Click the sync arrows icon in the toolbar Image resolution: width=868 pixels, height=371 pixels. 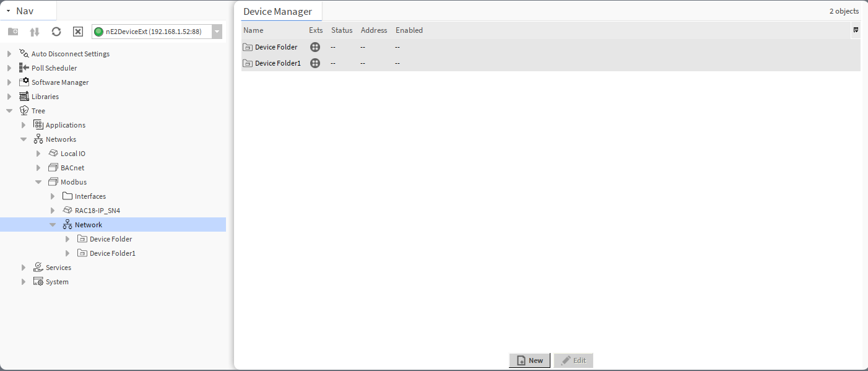point(35,31)
